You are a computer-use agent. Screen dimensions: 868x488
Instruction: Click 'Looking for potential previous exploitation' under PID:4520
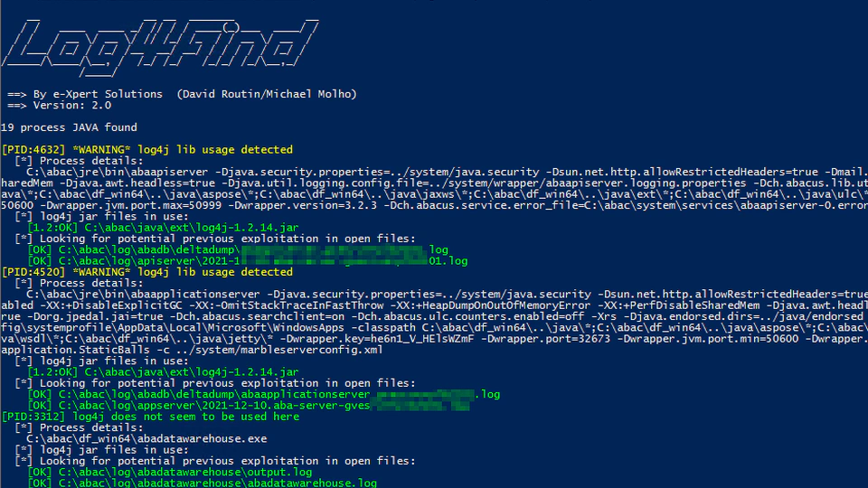[x=215, y=383]
